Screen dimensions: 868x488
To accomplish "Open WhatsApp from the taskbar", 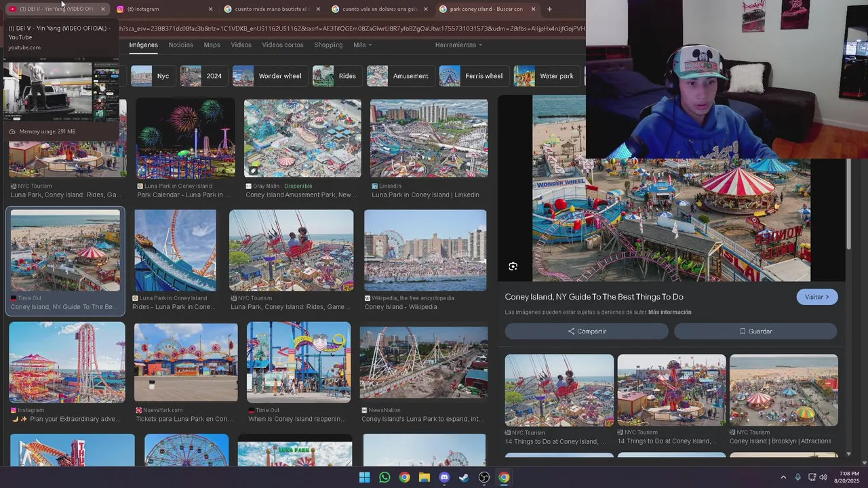I will click(384, 477).
